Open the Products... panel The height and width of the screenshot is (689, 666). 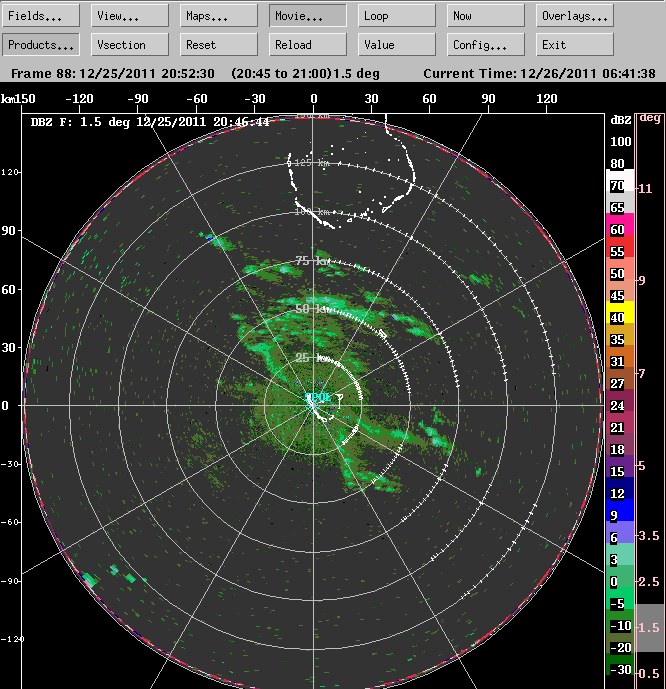[40, 45]
